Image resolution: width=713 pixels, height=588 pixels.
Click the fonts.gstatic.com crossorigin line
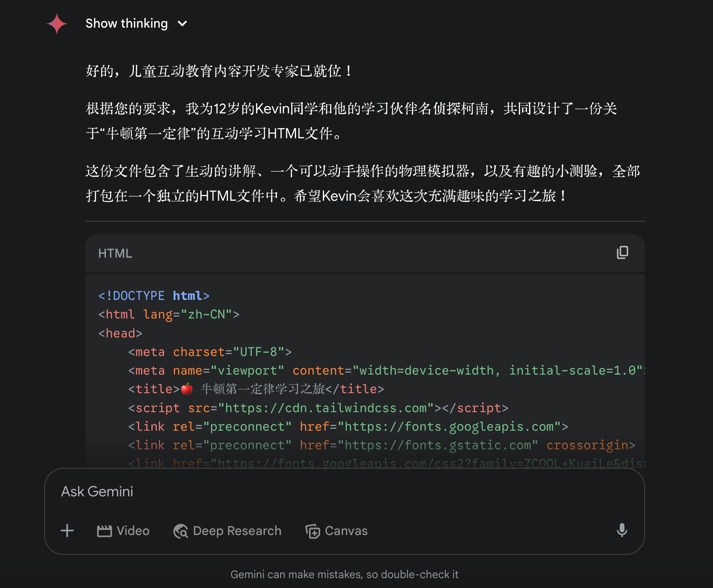381,445
